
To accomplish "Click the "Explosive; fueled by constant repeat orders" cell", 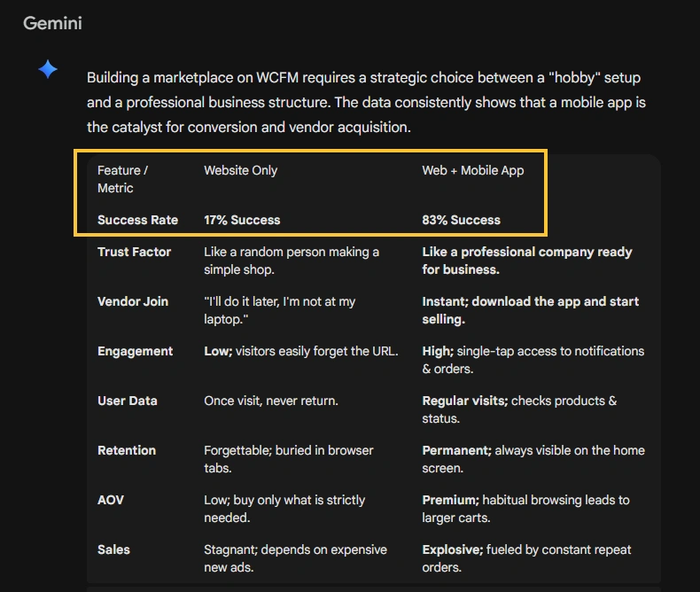I will (526, 558).
